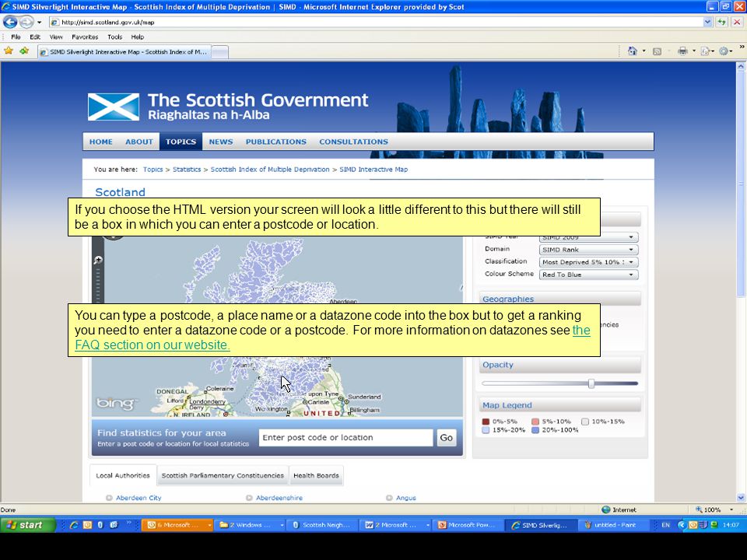Select the Scottish Parliamentary Constituencies tab
Screen dimensions: 747x560
223,475
